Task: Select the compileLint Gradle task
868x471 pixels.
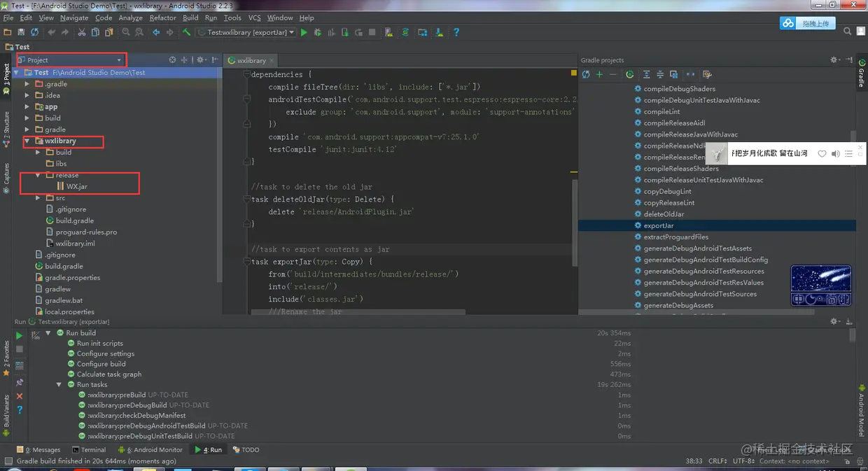Action: click(x=657, y=111)
